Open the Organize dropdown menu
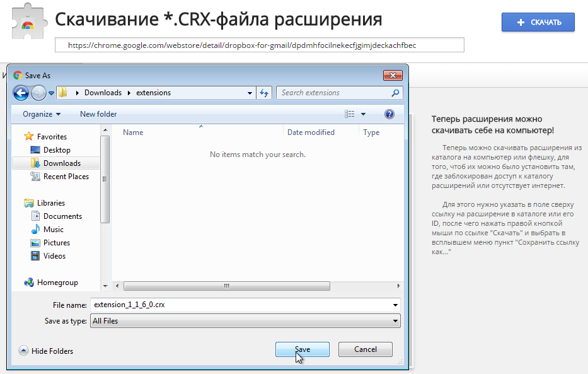Image resolution: width=588 pixels, height=374 pixels. [x=40, y=114]
